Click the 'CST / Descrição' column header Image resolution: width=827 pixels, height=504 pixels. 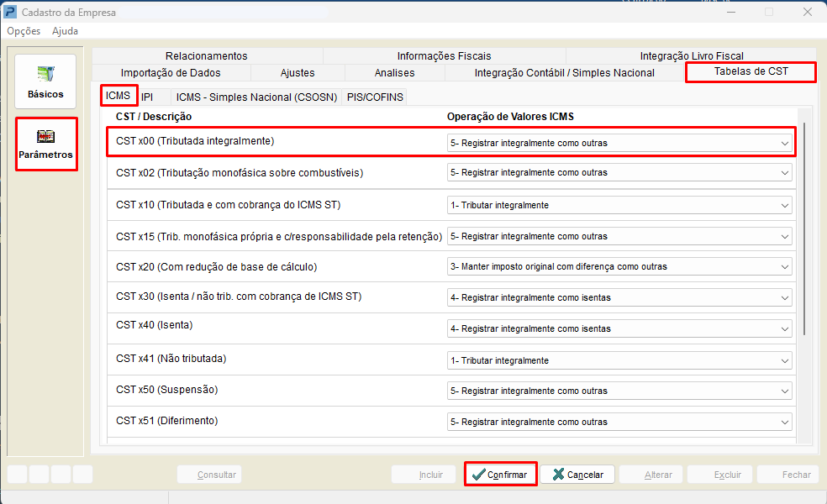pyautogui.click(x=154, y=117)
